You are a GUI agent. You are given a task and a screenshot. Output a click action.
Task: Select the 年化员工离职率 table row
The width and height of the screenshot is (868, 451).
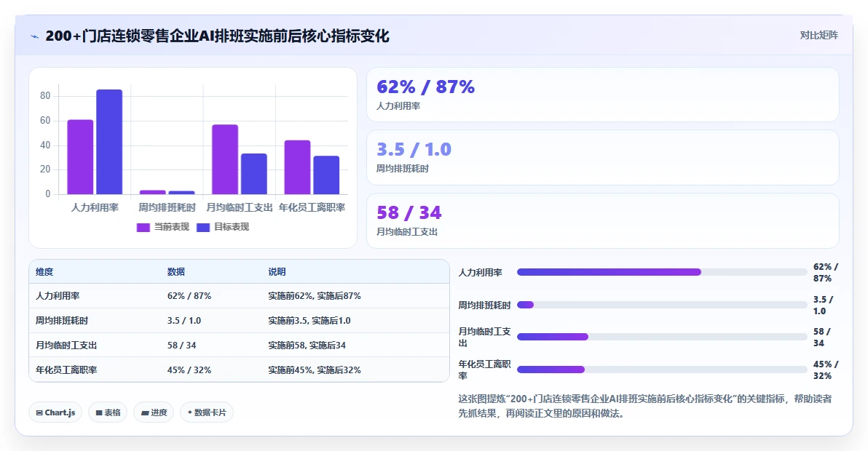coord(239,370)
